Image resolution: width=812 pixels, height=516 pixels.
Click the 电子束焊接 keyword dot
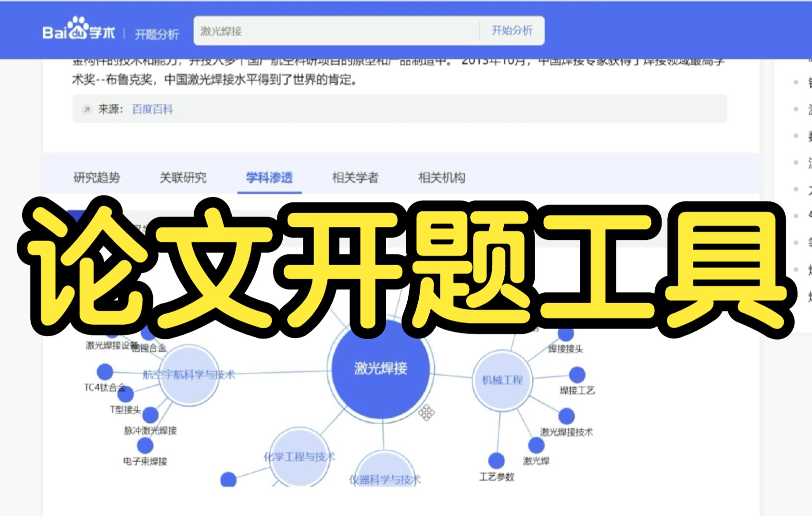[x=145, y=445]
